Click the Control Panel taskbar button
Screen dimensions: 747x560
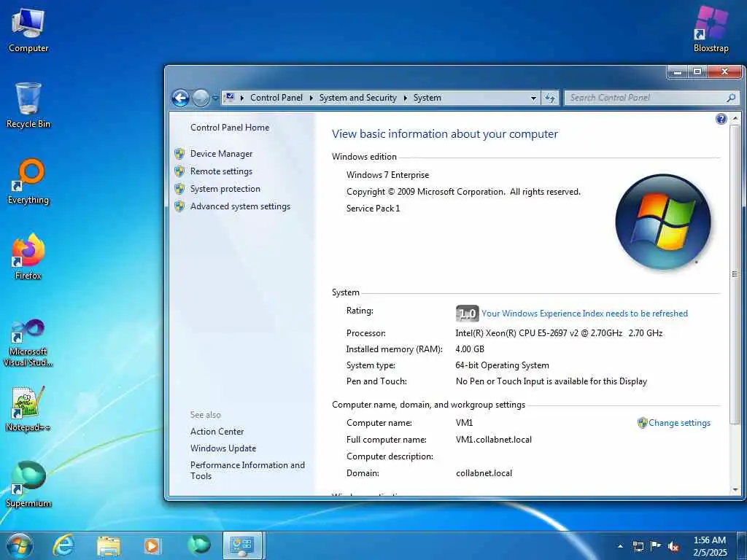pyautogui.click(x=242, y=545)
